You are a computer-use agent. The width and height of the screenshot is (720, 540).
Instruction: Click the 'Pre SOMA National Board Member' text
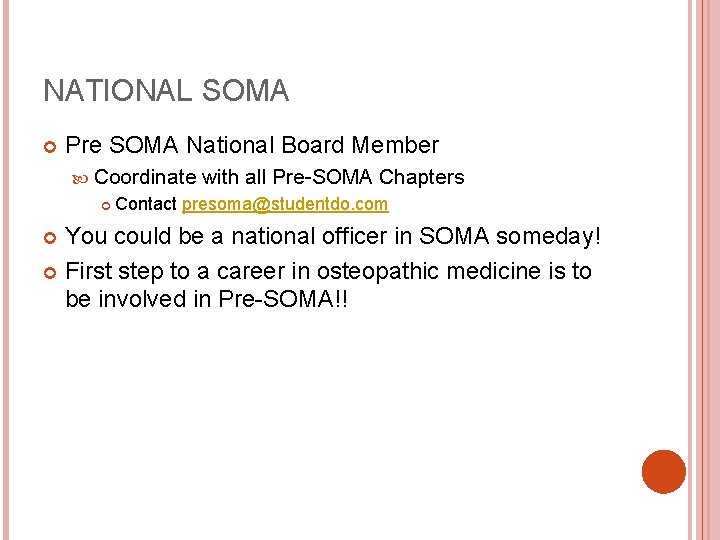(252, 146)
